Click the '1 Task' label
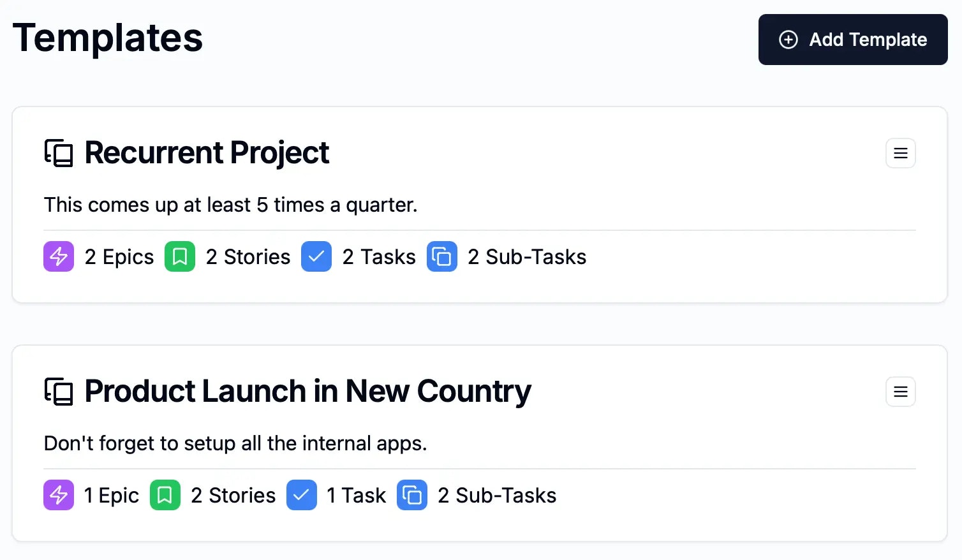The width and height of the screenshot is (962, 560). [357, 496]
